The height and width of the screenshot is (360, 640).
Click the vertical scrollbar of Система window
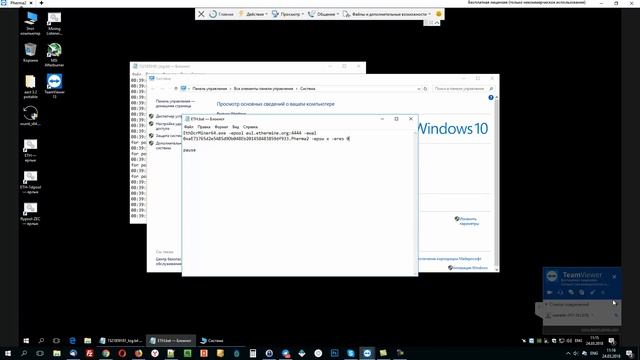pos(496,183)
